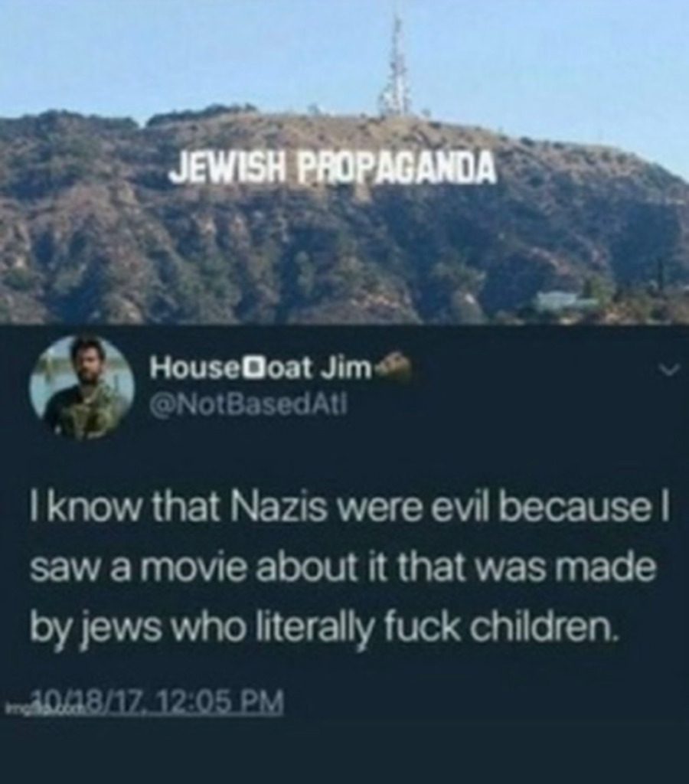Open the attached hillside photo
Image resolution: width=689 pixels, height=784 pixels.
pos(344,162)
